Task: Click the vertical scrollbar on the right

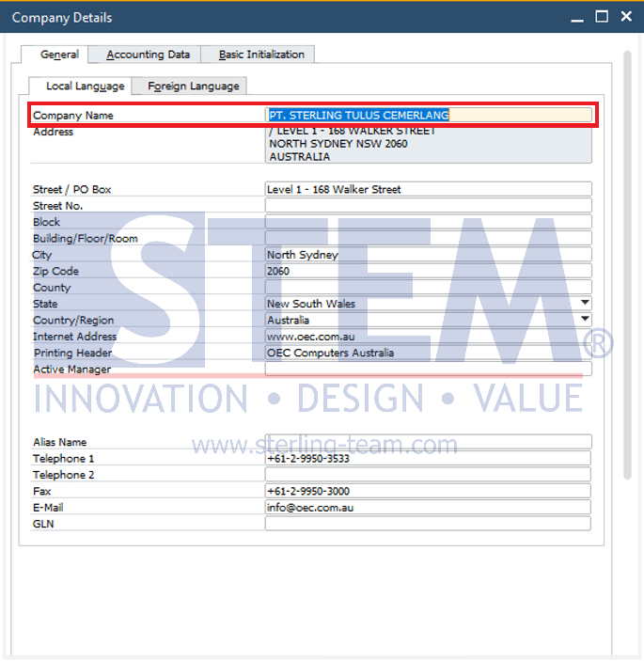Action: click(x=627, y=265)
